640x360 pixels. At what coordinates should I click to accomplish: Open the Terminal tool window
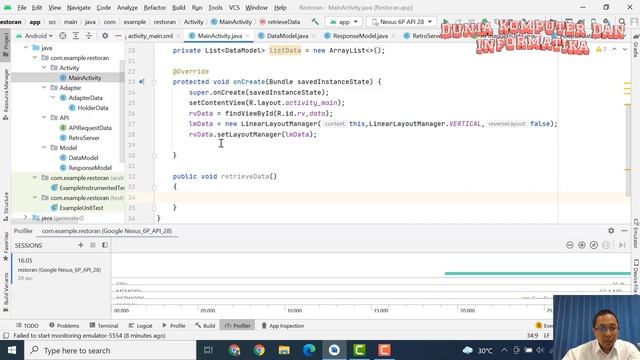[x=104, y=326]
